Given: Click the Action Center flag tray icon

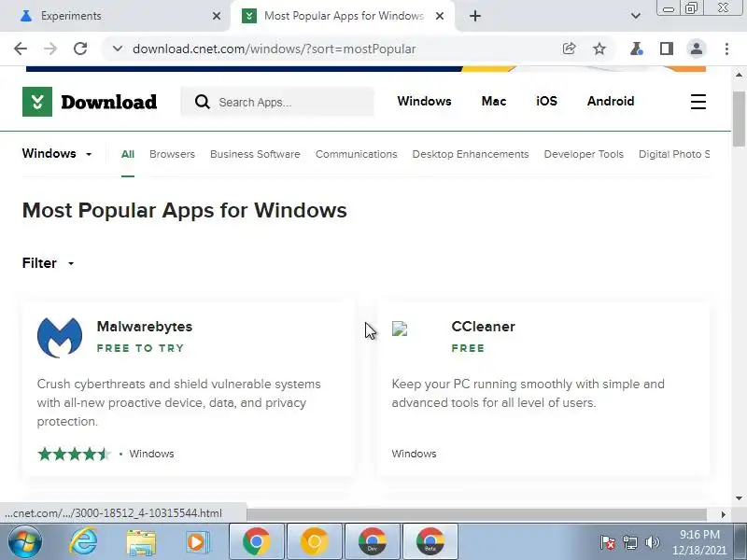Looking at the screenshot, I should [x=608, y=542].
